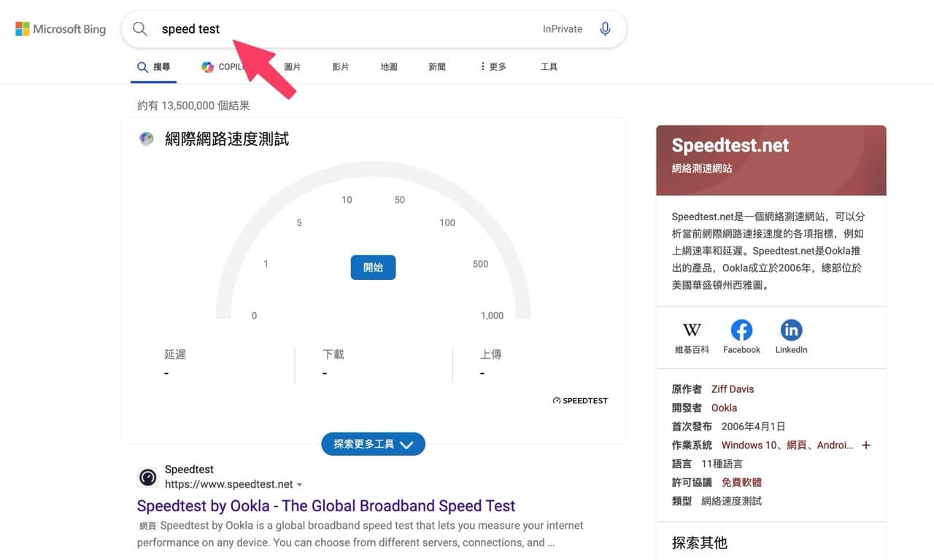This screenshot has width=934, height=560.
Task: Open the 維基百科 Wikipedia icon
Action: tap(692, 330)
